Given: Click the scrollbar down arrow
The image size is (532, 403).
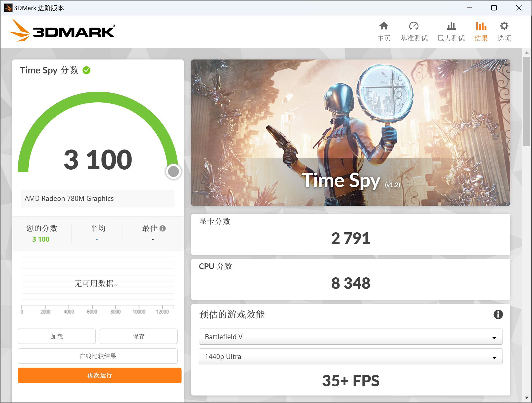Looking at the screenshot, I should tap(526, 398).
